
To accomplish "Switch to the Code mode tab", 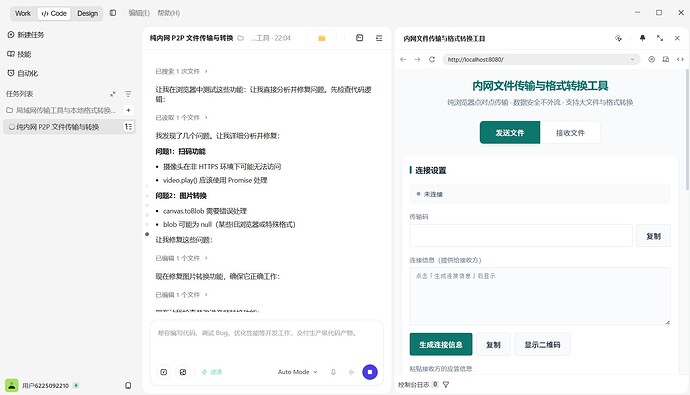I will [x=54, y=13].
